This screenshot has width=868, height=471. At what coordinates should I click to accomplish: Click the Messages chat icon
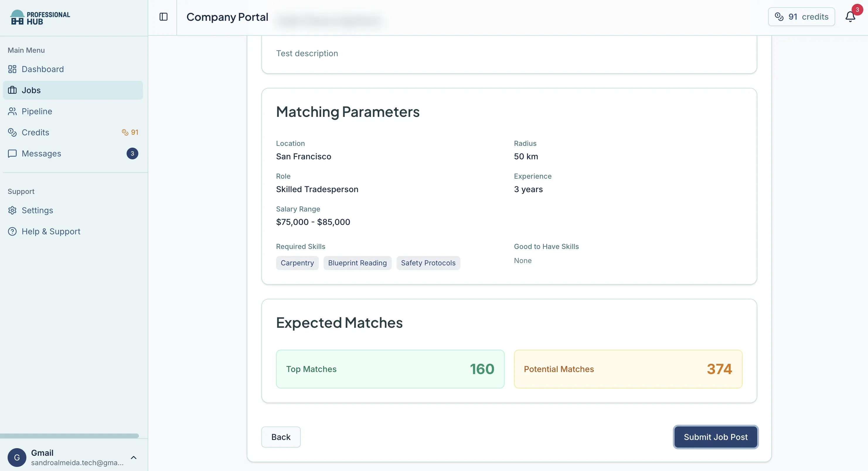12,153
